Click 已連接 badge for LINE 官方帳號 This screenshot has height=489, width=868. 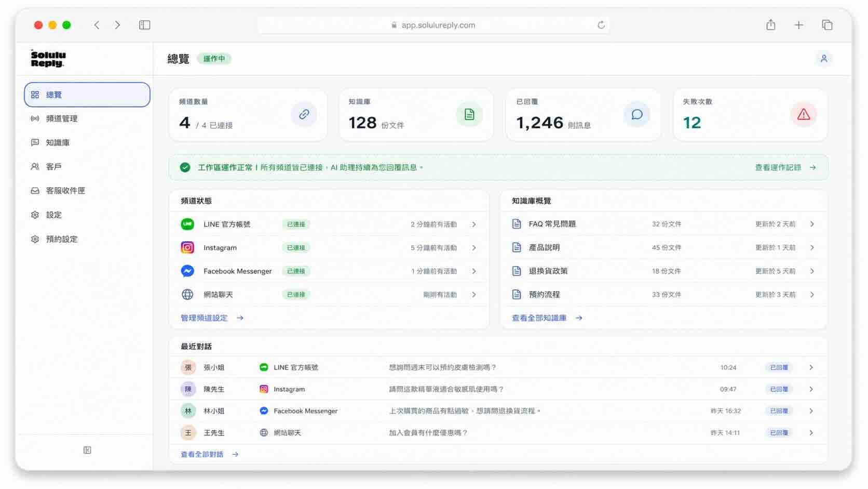point(296,224)
